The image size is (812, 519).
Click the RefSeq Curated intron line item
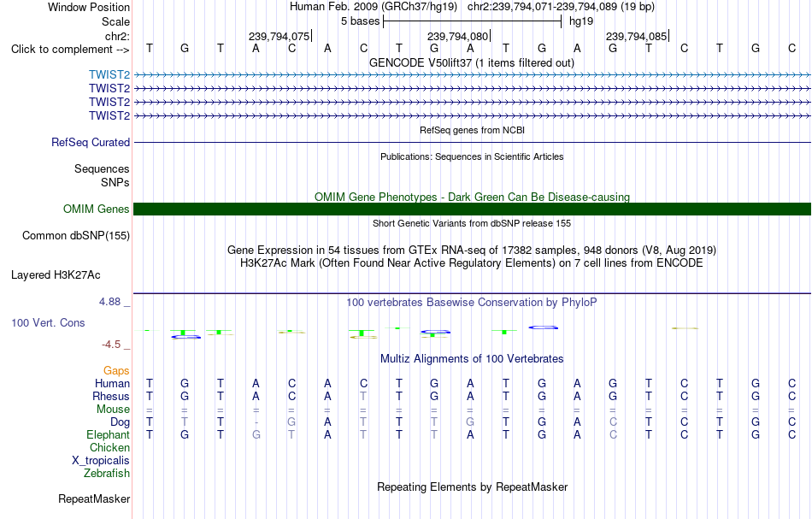tap(472, 143)
